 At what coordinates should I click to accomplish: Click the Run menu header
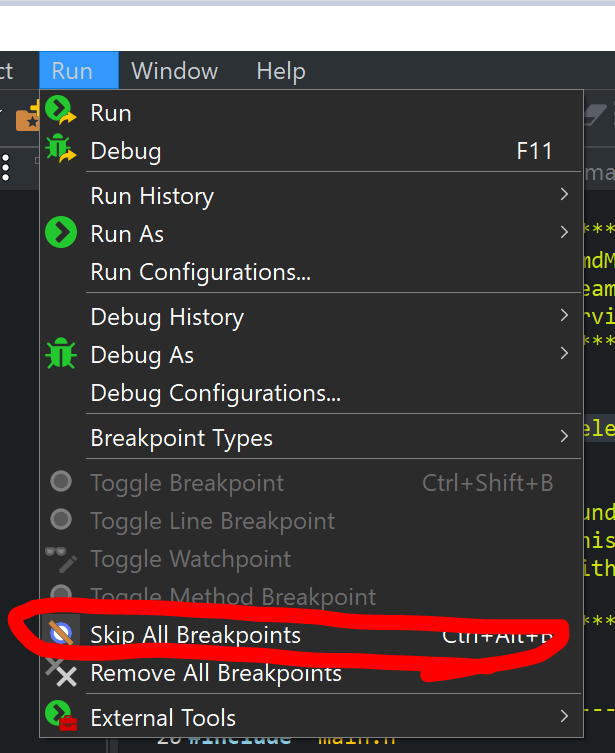(x=73, y=71)
